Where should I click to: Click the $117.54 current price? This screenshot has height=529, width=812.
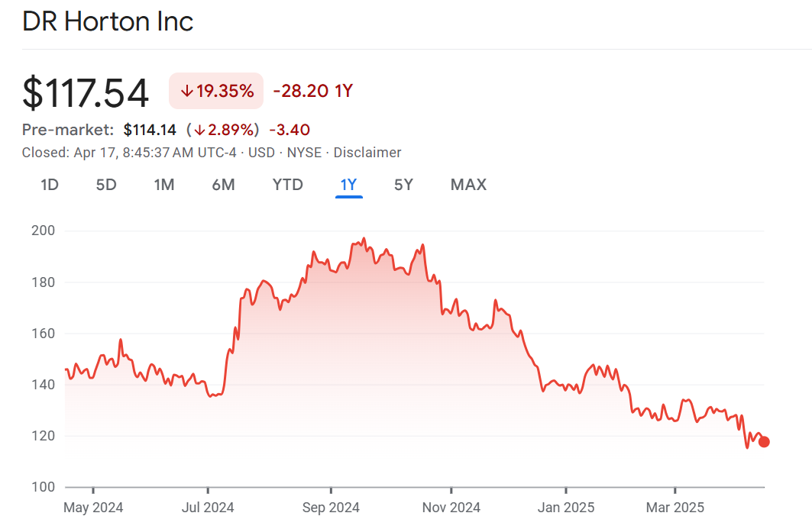(86, 93)
